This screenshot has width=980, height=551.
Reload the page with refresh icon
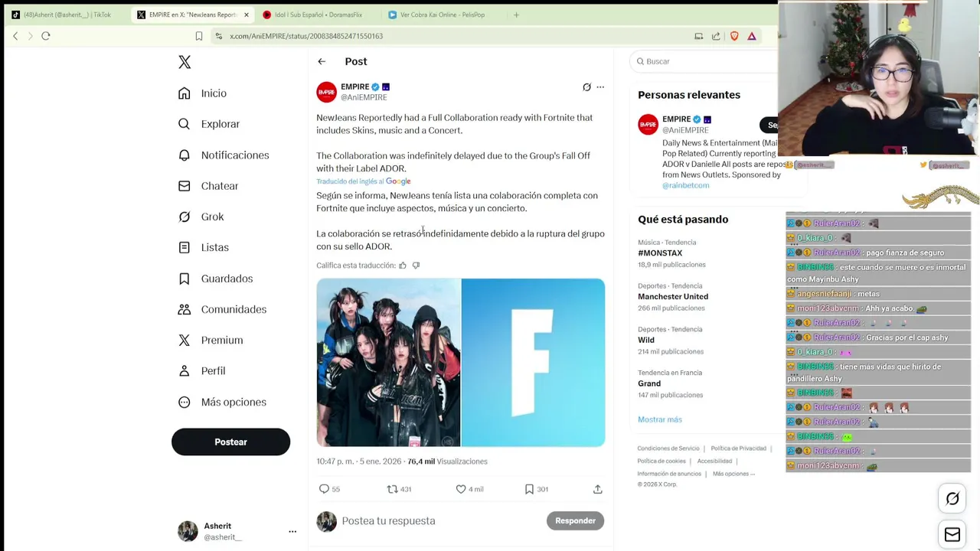coord(46,36)
